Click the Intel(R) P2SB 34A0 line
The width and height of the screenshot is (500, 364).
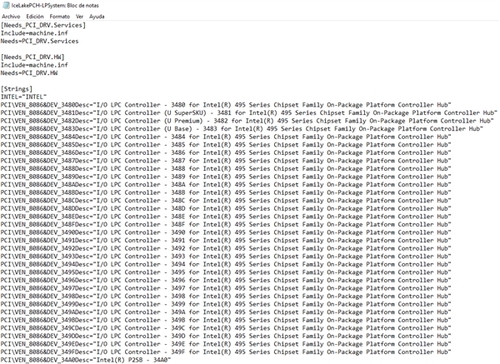86,360
